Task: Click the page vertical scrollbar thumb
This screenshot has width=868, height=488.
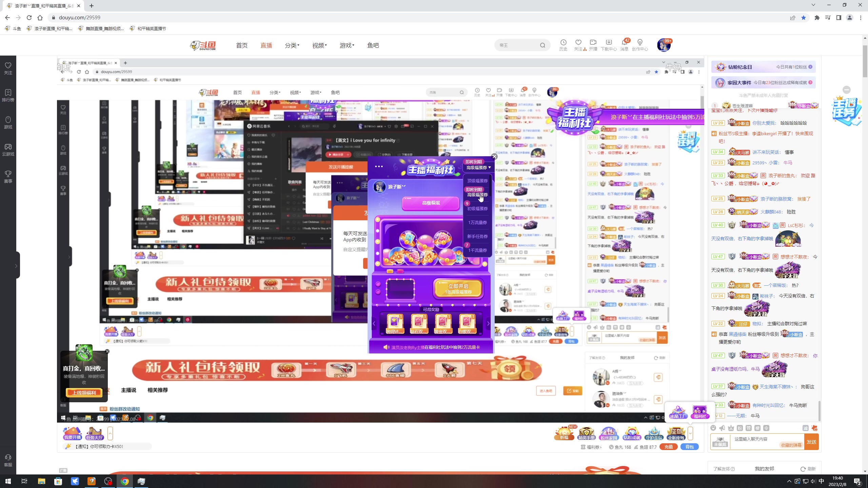Action: [865, 61]
